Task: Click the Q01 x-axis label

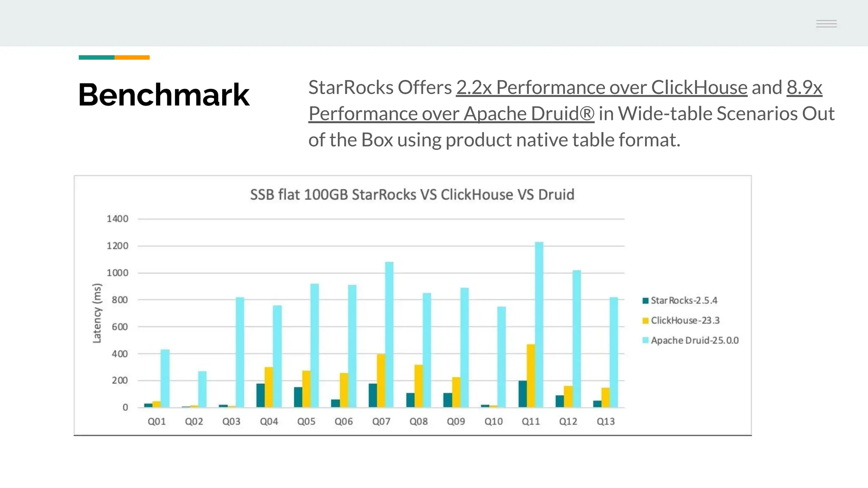Action: [x=157, y=421]
